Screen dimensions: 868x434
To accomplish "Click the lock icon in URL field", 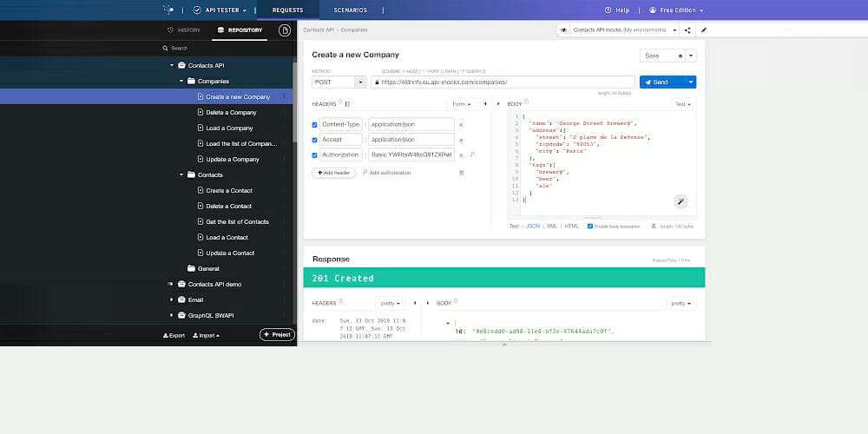I will click(x=376, y=82).
